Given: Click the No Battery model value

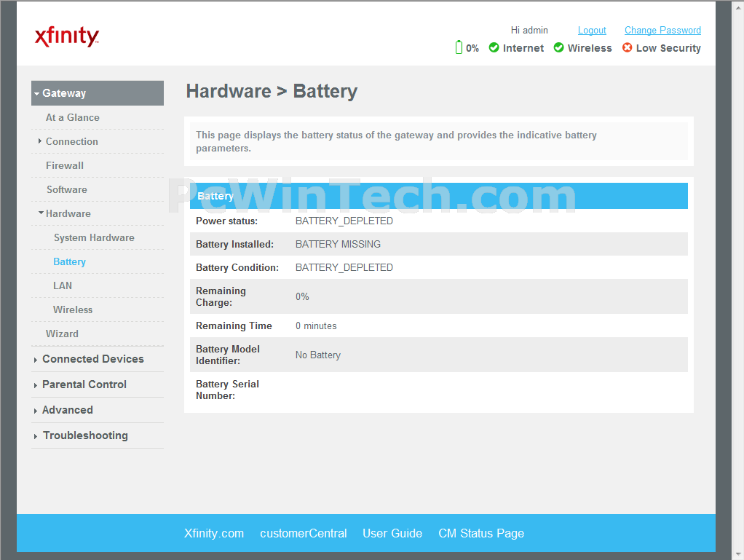Looking at the screenshot, I should click(x=318, y=355).
